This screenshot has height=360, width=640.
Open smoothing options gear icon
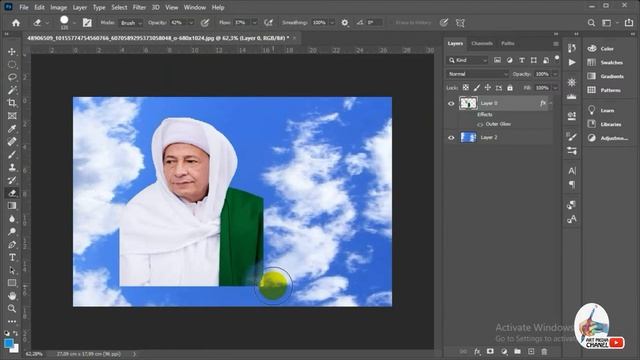[x=345, y=23]
